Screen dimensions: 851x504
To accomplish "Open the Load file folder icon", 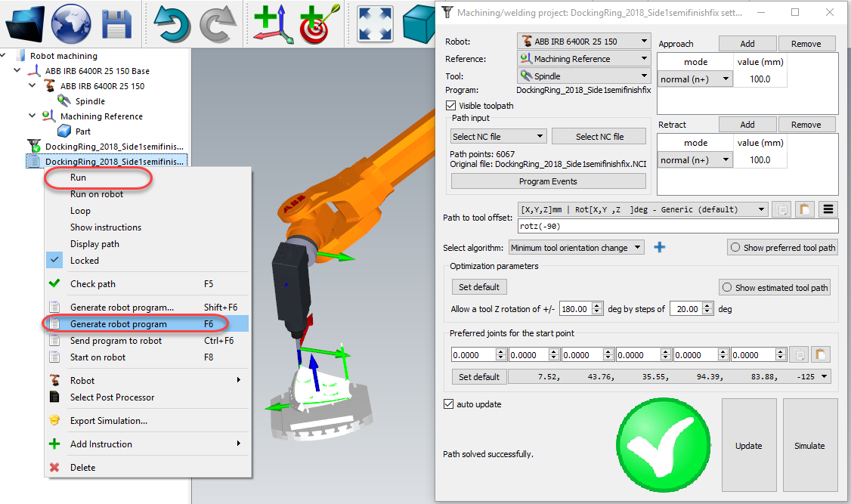I will coord(25,23).
